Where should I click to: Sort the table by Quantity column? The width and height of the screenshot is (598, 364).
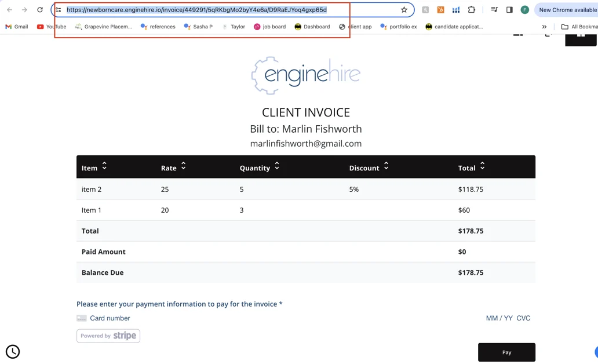[277, 166]
